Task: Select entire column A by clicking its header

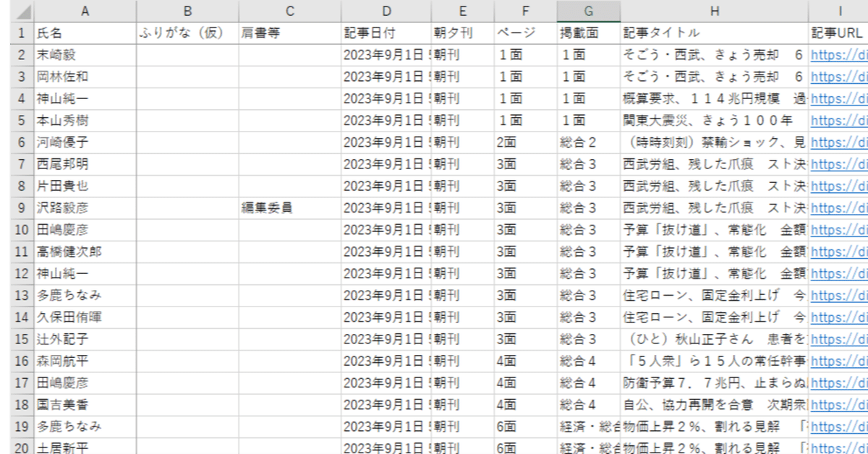Action: coord(85,10)
